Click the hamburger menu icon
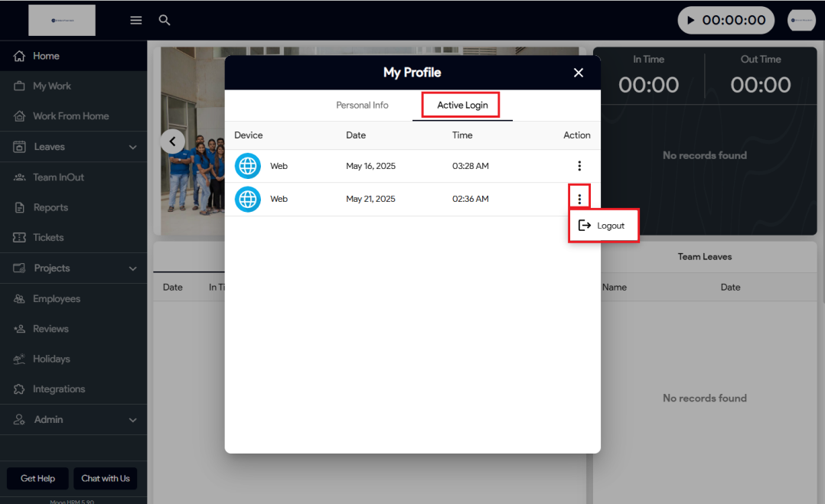The image size is (825, 504). pos(136,21)
